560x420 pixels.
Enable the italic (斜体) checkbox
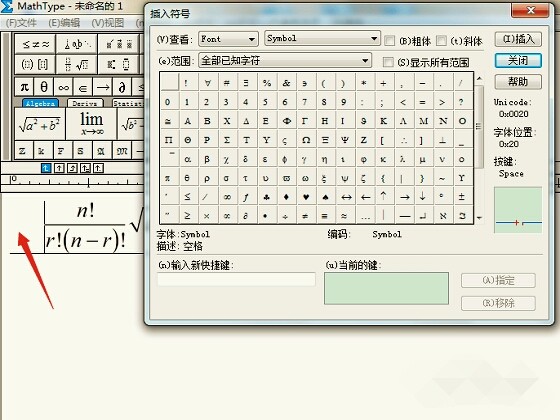(441, 41)
